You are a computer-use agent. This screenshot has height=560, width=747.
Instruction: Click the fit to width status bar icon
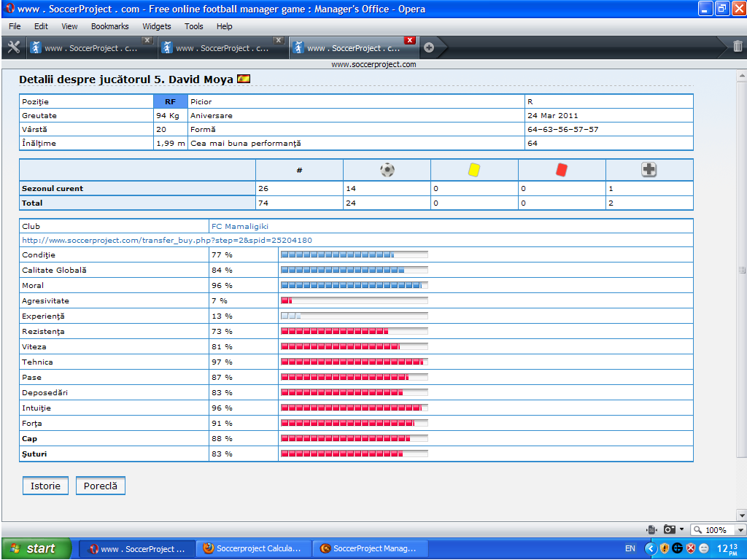click(x=651, y=529)
